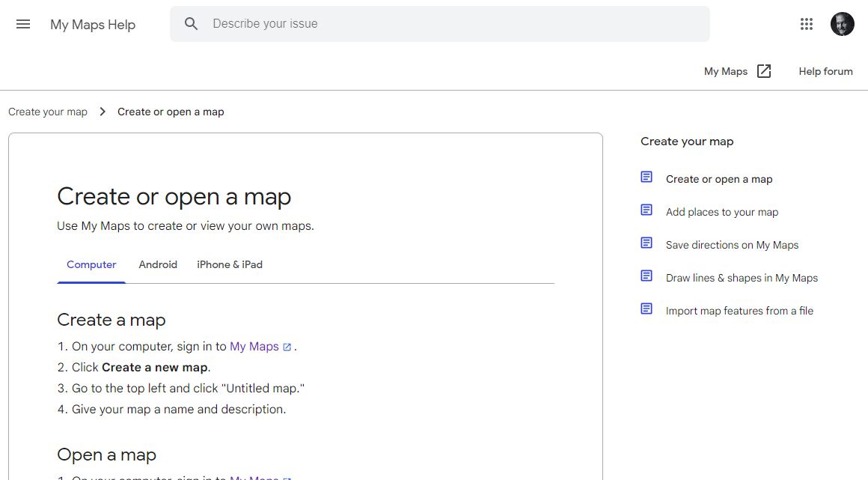Open the Help forum link
This screenshot has width=868, height=480.
825,71
